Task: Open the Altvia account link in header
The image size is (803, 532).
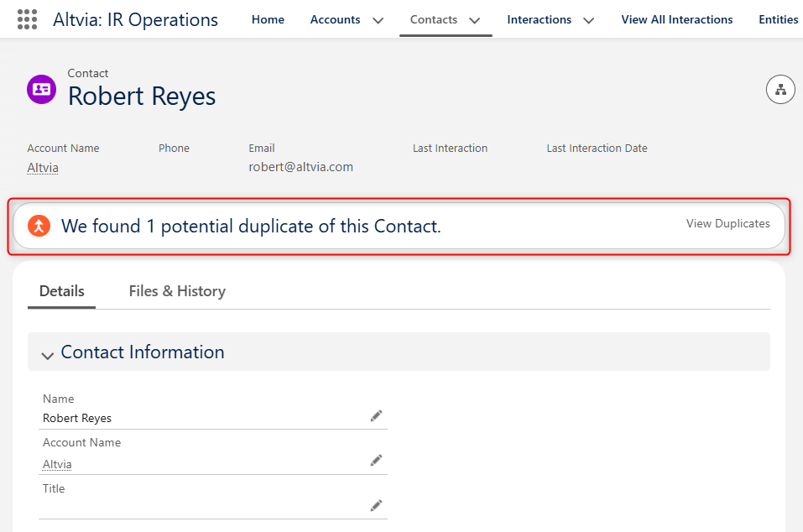Action: 43,168
